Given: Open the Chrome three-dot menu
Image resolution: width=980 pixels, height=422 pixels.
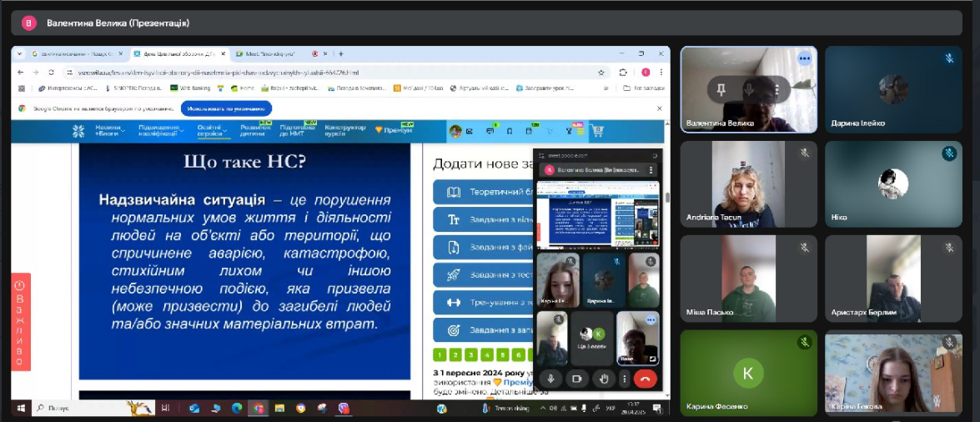Looking at the screenshot, I should [x=661, y=72].
